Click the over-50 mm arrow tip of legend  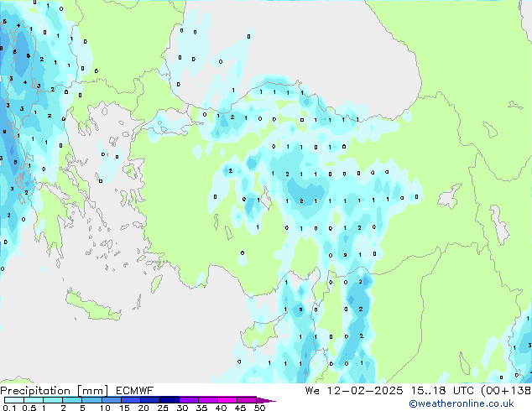[x=266, y=400]
